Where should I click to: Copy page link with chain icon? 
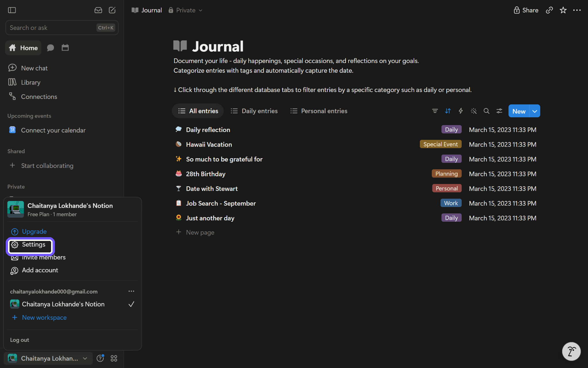(x=549, y=10)
